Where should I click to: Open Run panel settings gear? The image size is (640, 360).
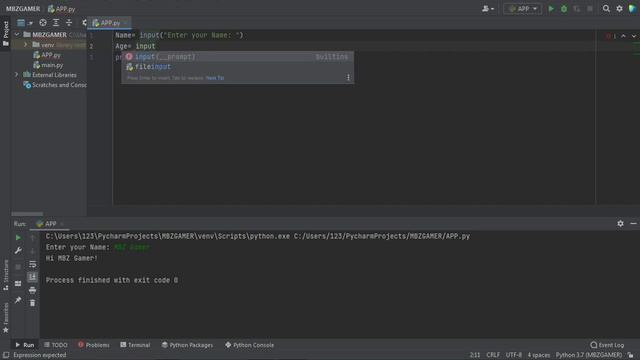[620, 224]
